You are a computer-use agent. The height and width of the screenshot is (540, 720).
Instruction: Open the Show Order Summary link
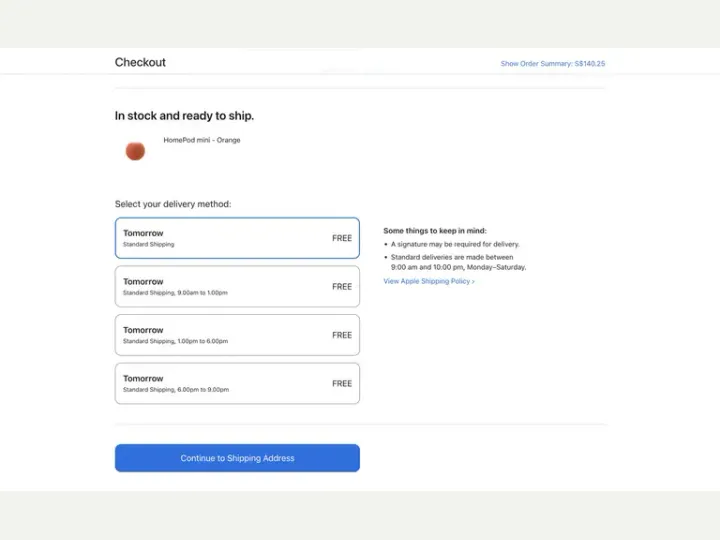(552, 63)
